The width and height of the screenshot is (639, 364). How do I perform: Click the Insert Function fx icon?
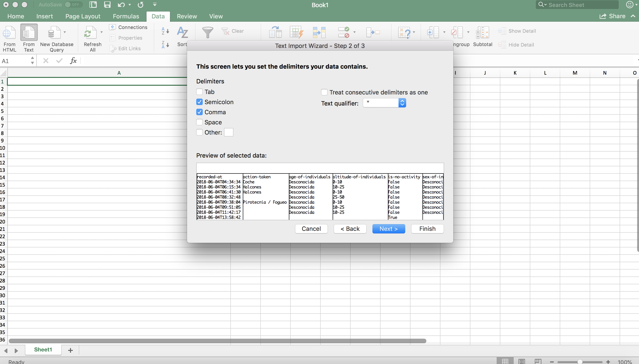tap(73, 61)
